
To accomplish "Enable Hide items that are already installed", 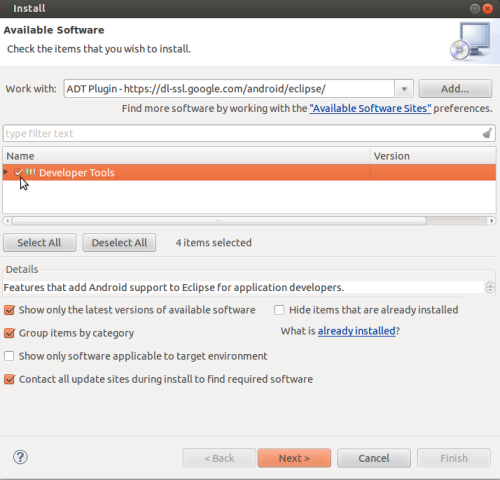I will [x=279, y=310].
